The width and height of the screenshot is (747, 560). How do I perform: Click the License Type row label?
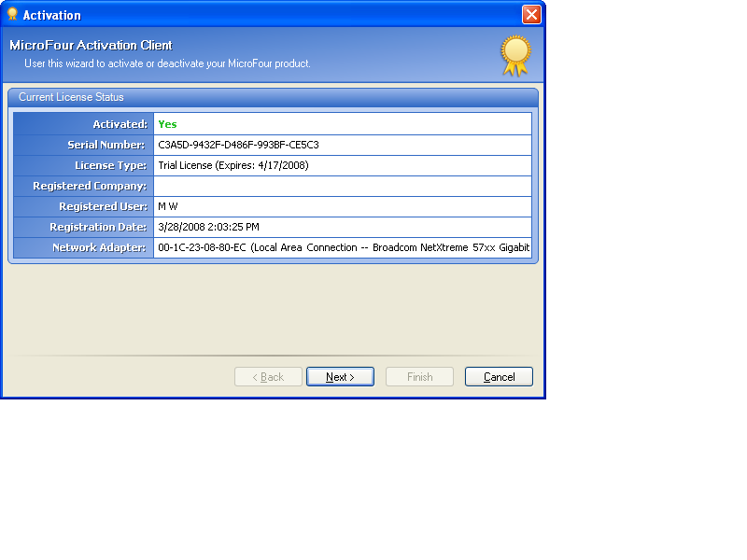110,165
